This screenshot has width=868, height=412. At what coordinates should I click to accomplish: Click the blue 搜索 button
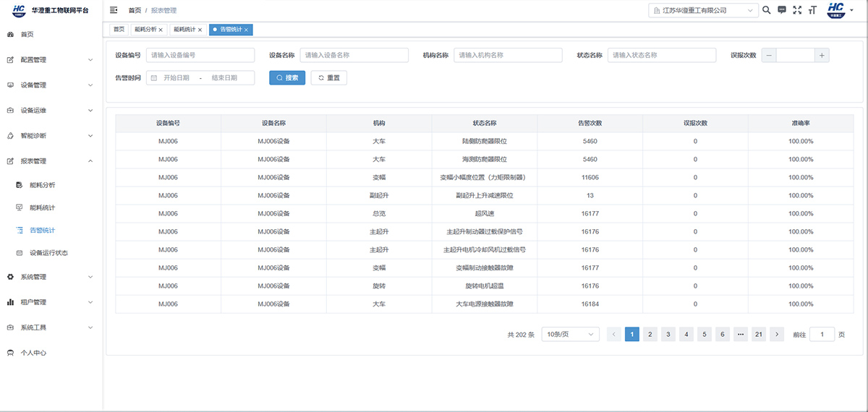pos(287,77)
